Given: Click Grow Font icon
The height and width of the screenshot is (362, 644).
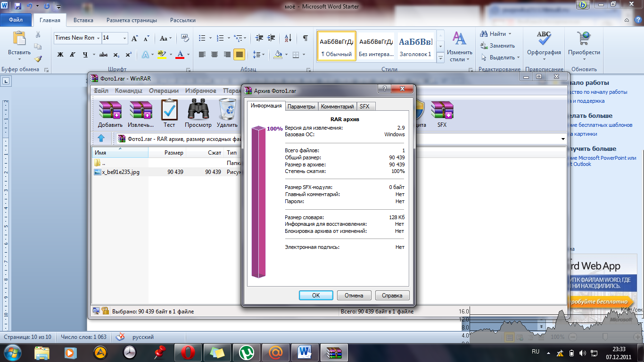Looking at the screenshot, I should tap(135, 38).
